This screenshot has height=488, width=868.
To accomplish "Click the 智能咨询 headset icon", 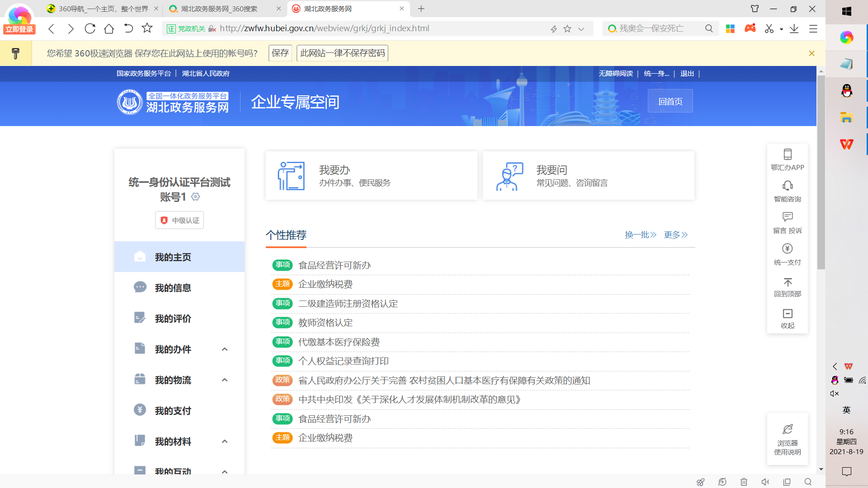I will 787,186.
